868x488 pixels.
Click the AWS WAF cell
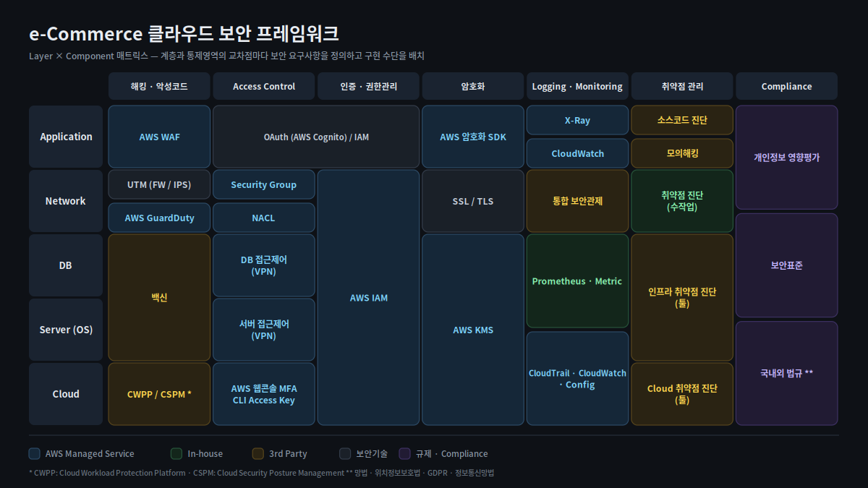pyautogui.click(x=159, y=137)
